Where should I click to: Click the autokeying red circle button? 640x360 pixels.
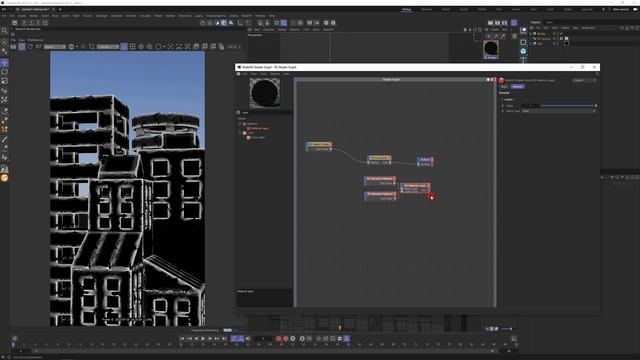point(286,338)
